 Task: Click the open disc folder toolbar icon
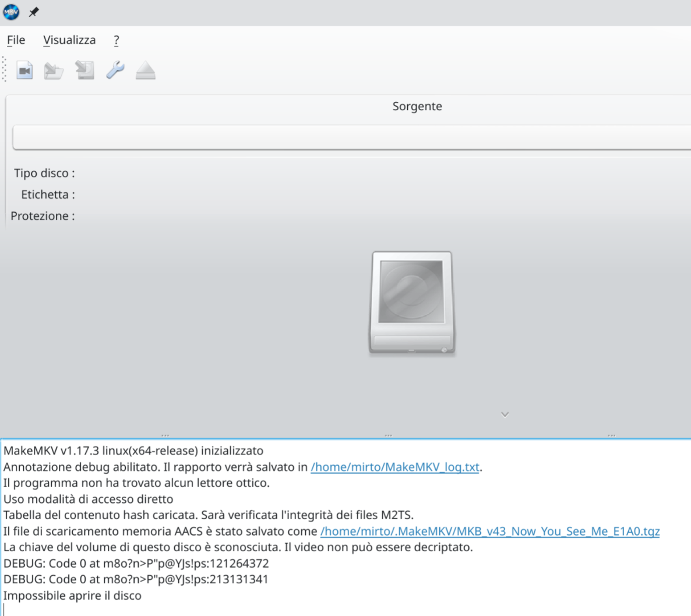coord(54,71)
